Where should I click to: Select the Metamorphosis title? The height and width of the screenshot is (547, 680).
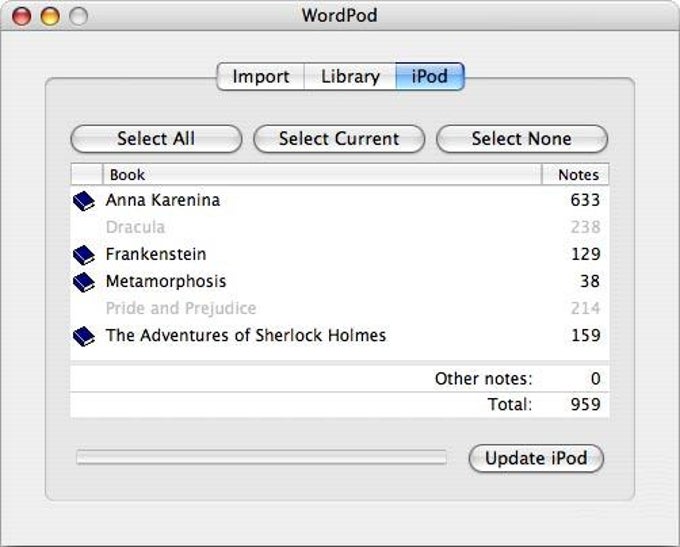pos(166,282)
